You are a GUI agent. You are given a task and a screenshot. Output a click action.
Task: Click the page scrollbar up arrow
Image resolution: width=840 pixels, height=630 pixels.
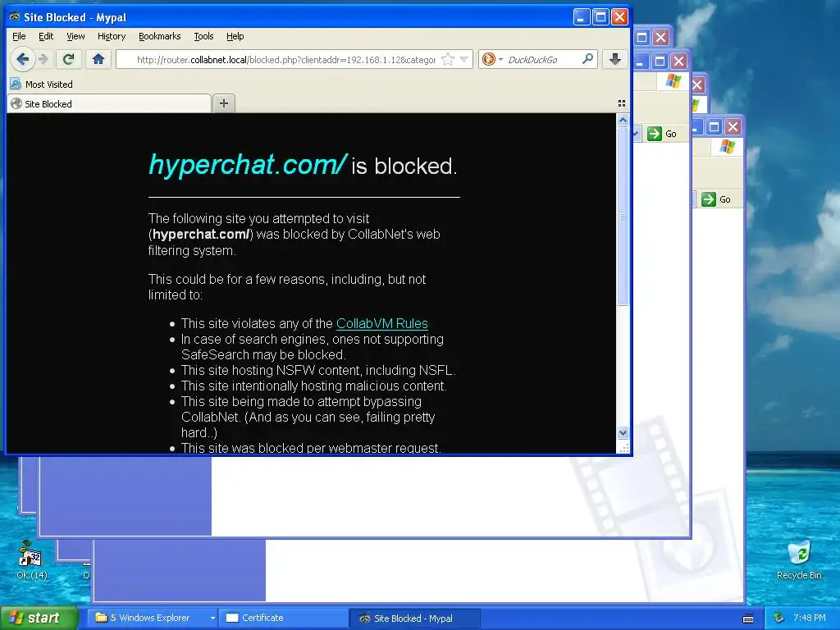coord(623,121)
